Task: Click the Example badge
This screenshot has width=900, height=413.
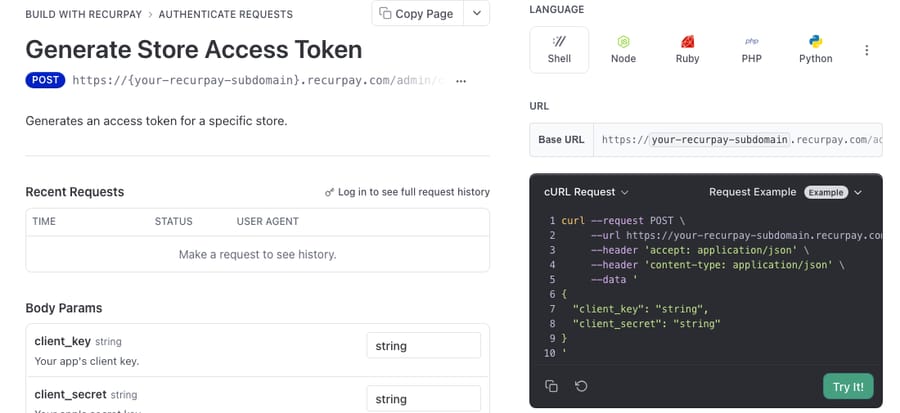Action: tap(825, 192)
